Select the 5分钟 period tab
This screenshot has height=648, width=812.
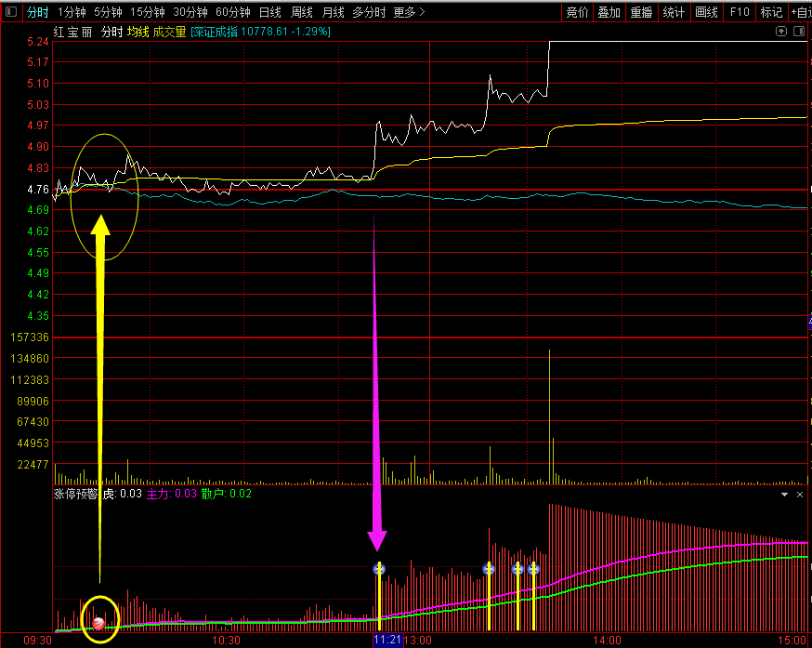108,13
